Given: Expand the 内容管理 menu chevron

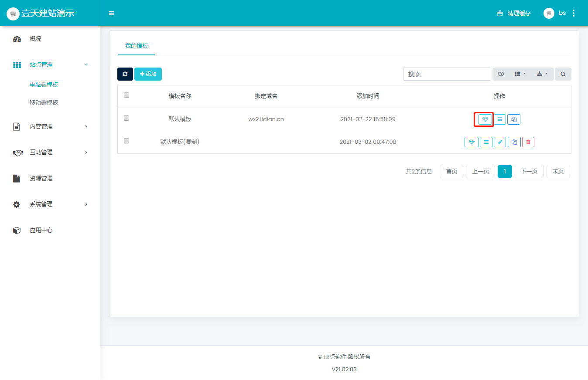Looking at the screenshot, I should click(86, 126).
